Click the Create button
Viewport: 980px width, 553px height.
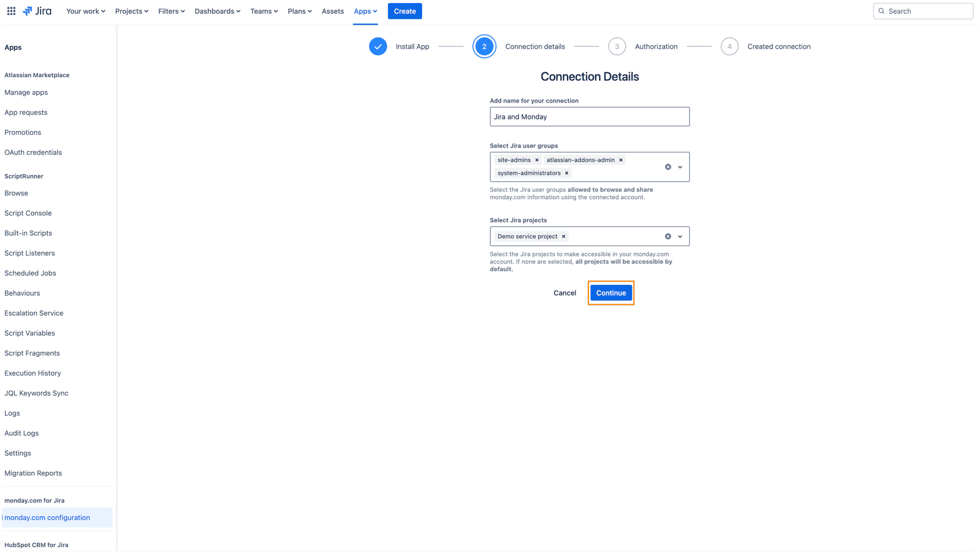(x=404, y=11)
